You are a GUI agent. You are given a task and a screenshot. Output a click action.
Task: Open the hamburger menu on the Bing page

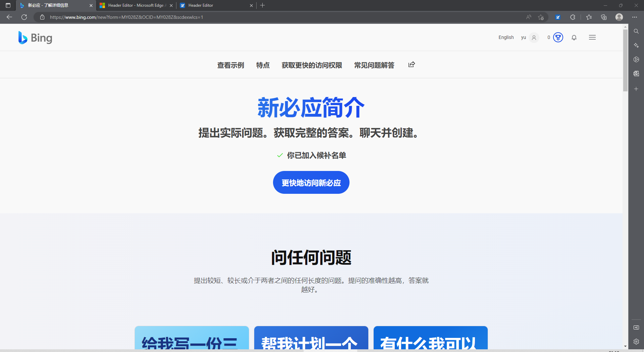click(x=592, y=37)
